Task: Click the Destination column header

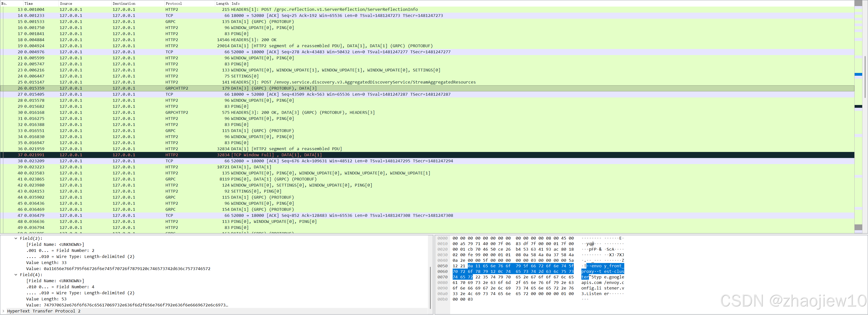Action: click(124, 3)
